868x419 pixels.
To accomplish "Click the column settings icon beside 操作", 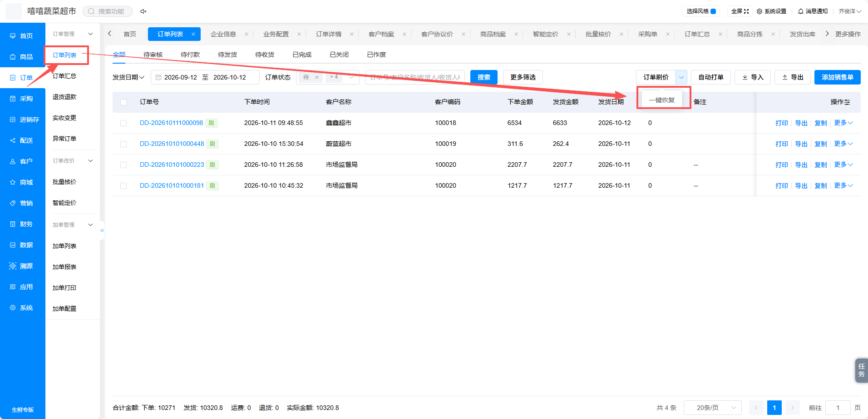I will click(847, 102).
